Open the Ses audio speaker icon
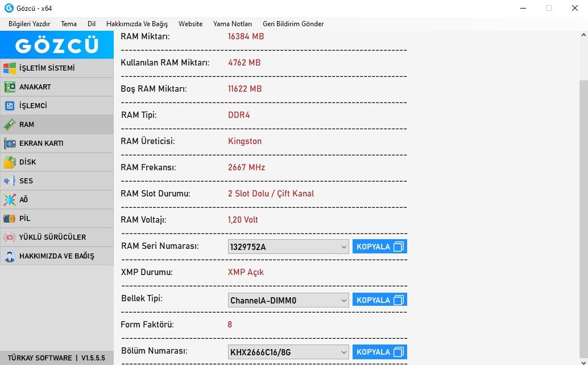The height and width of the screenshot is (365, 588). 10,181
